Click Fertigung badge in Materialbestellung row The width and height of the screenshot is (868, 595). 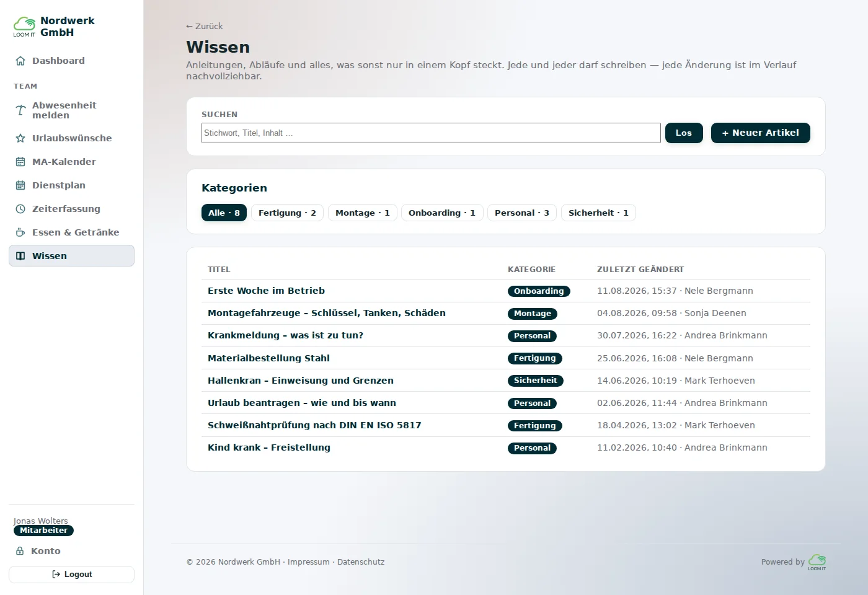(535, 358)
